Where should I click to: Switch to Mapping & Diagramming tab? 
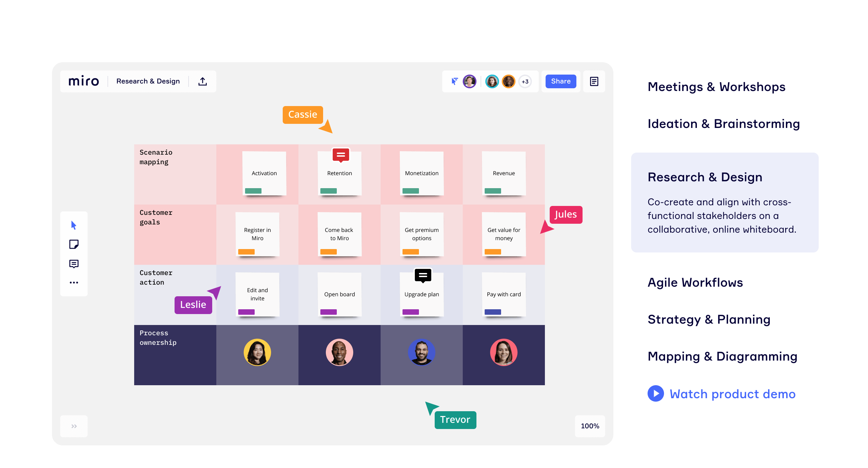point(722,356)
